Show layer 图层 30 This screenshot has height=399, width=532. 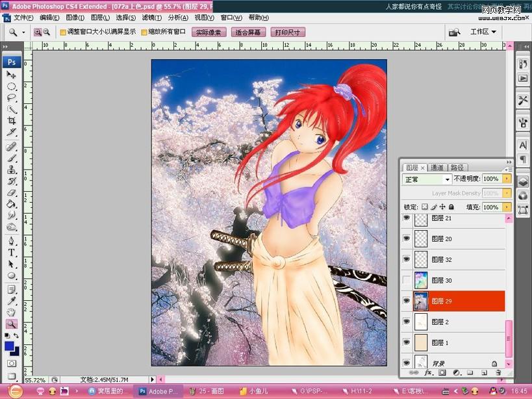pyautogui.click(x=407, y=280)
